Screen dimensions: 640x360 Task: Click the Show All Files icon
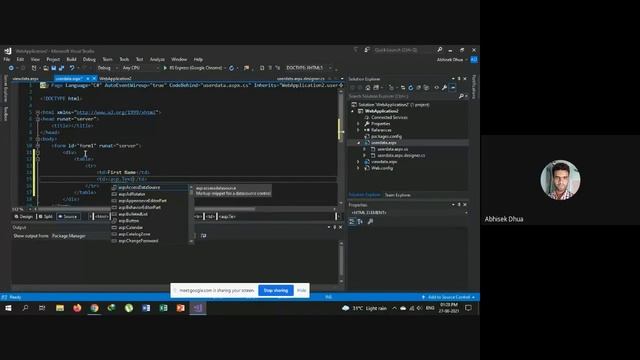point(427,87)
